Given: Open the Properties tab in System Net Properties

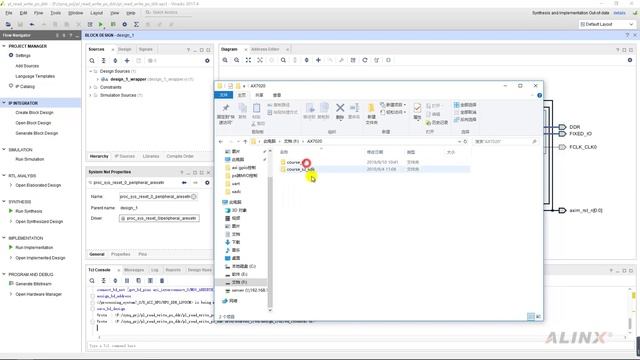Looking at the screenshot, I should pos(120,254).
